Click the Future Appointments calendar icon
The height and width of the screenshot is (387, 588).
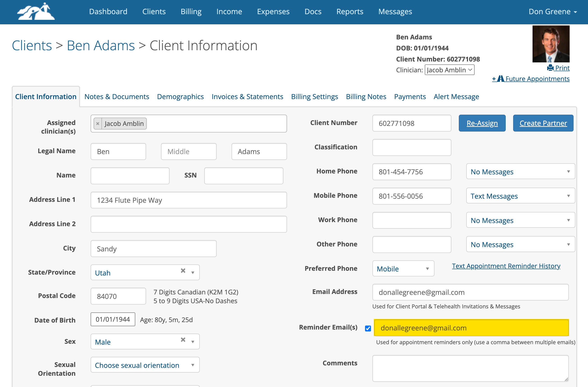pos(501,78)
